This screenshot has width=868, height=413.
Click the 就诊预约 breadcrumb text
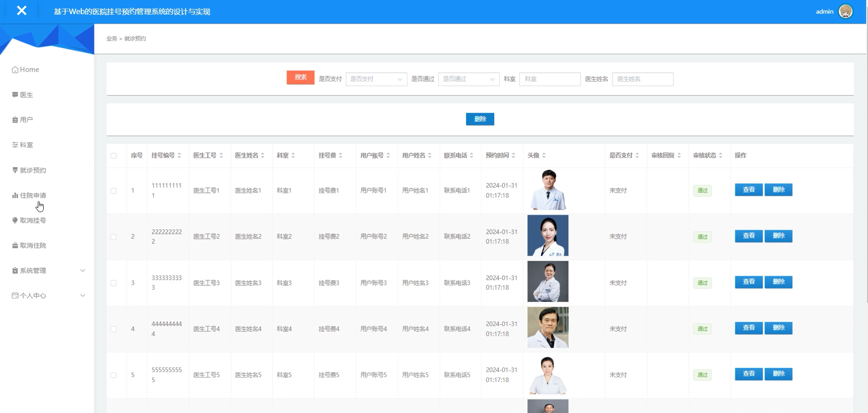[135, 39]
